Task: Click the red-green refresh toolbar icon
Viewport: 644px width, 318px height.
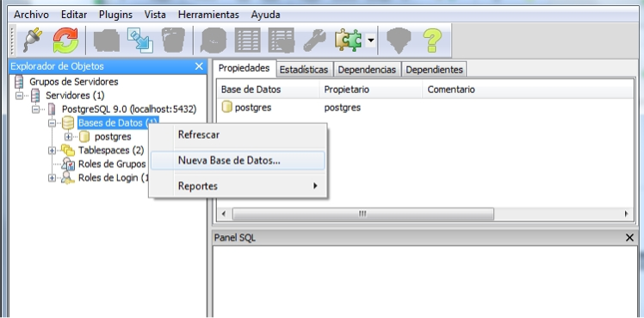Action: pyautogui.click(x=65, y=41)
